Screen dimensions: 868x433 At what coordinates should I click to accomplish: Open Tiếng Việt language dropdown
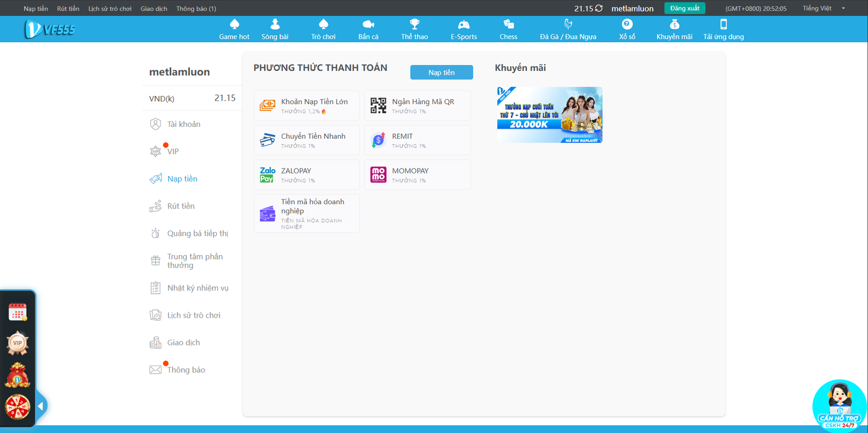coord(824,8)
